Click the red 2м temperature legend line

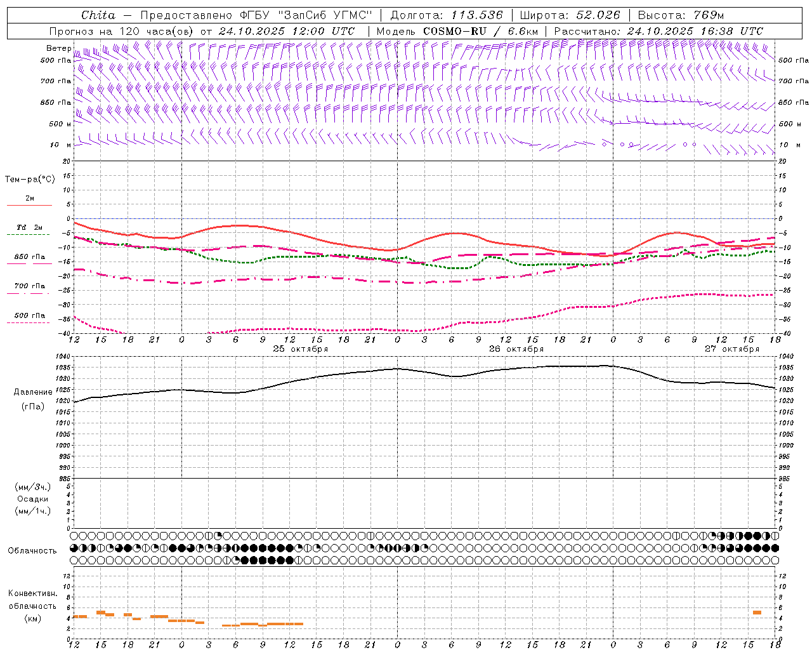click(x=29, y=206)
